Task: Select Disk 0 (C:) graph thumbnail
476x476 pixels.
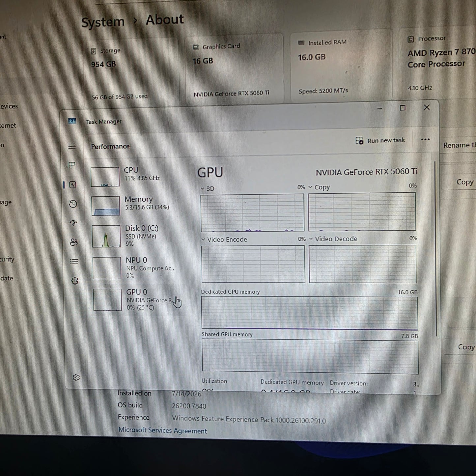Action: tap(106, 236)
